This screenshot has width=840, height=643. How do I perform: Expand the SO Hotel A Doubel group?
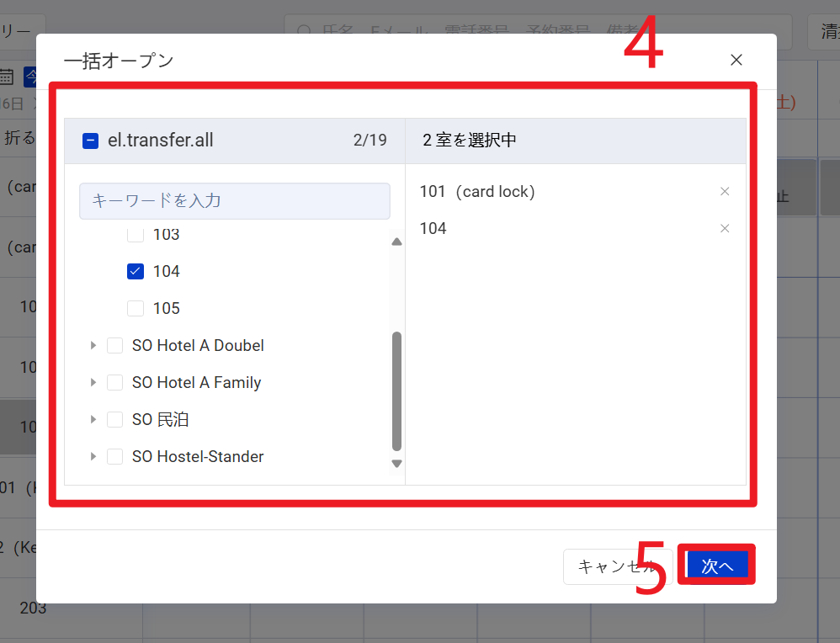(93, 346)
